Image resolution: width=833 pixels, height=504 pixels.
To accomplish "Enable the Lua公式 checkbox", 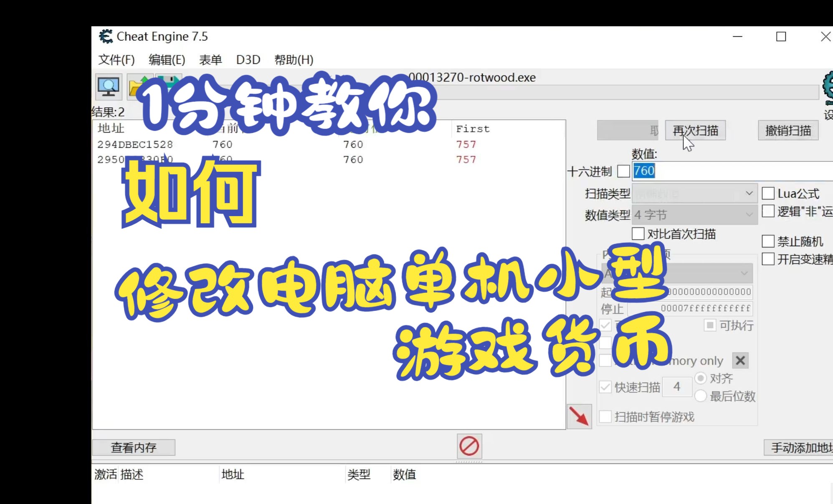I will coord(768,193).
